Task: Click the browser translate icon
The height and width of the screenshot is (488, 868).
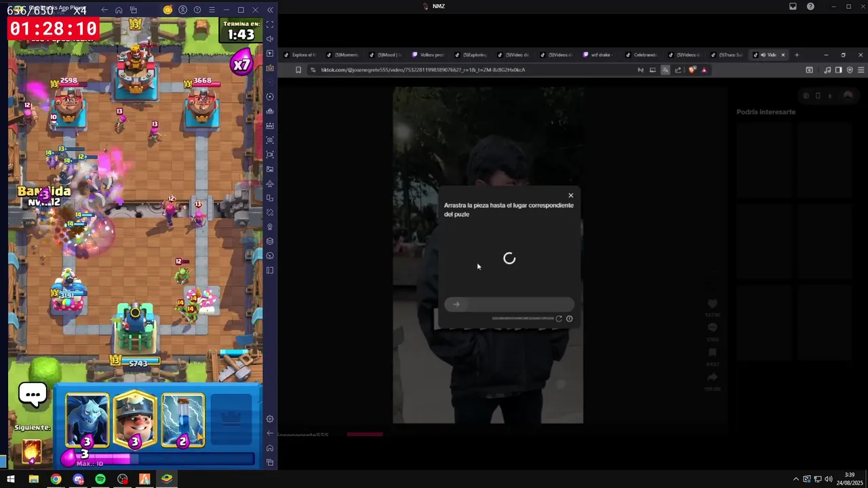Action: point(665,70)
